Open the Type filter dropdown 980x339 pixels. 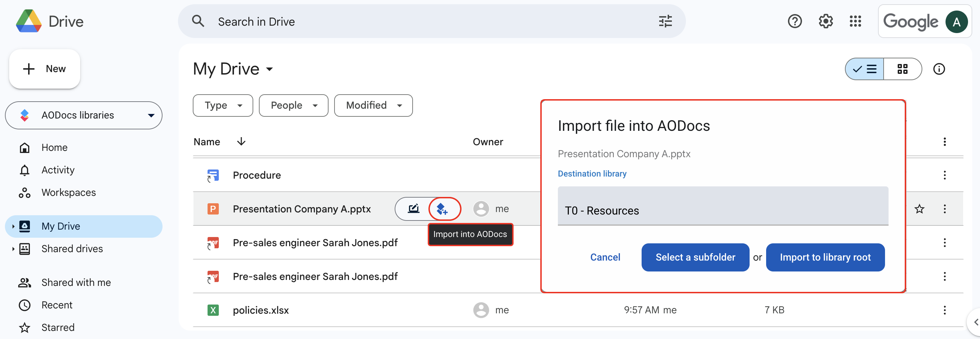(x=223, y=105)
